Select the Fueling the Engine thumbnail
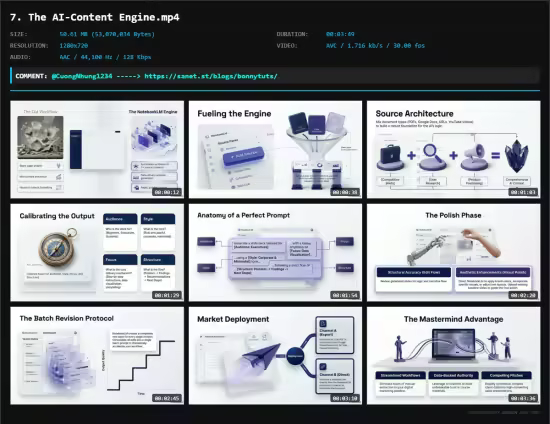Viewport: 550px width, 424px height. tap(275, 149)
